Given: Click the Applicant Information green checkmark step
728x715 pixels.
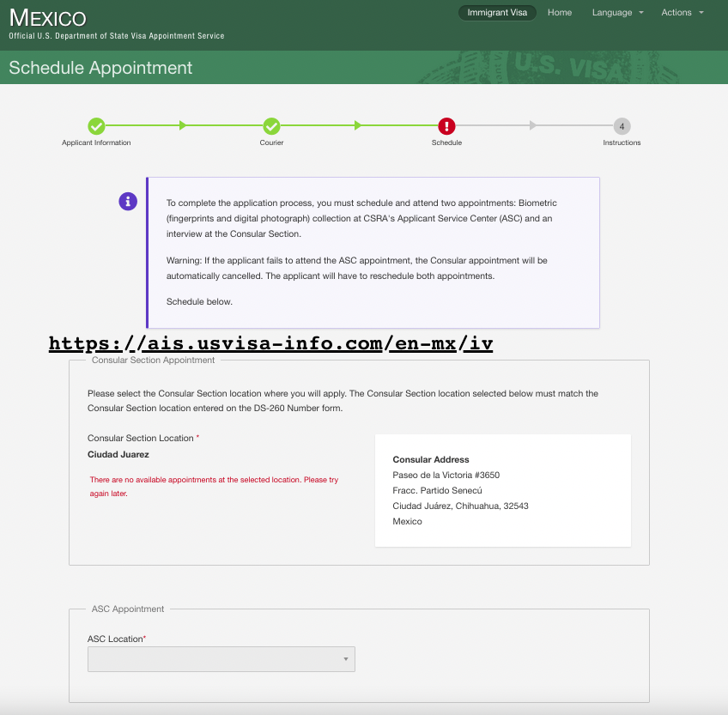Looking at the screenshot, I should (96, 126).
